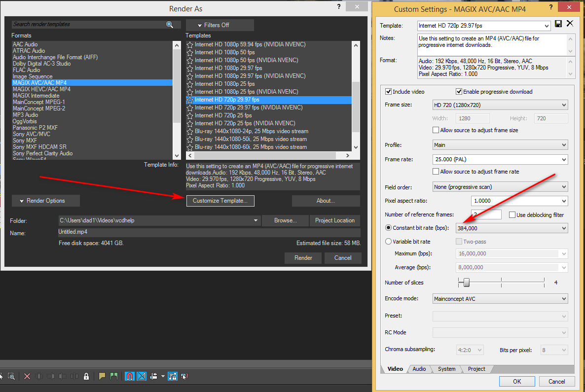Select Variable bit rate radio button
This screenshot has width=585, height=392.
[388, 242]
